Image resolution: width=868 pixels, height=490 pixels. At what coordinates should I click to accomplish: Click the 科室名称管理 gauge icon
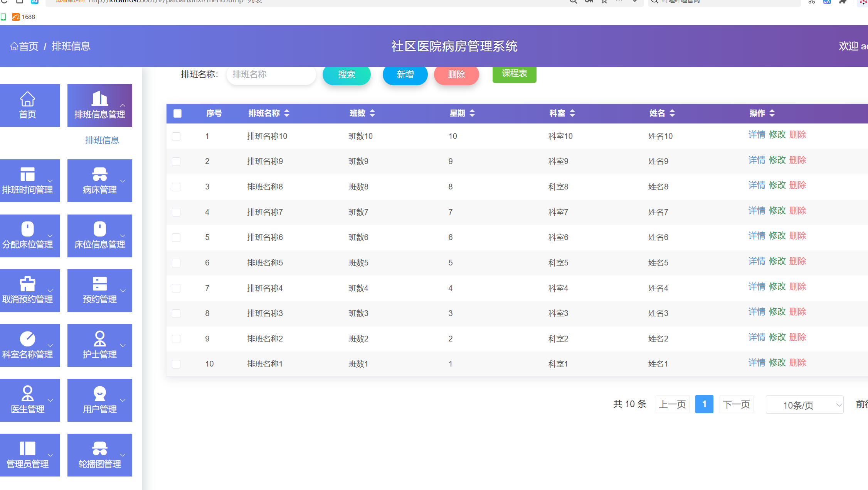pyautogui.click(x=27, y=339)
